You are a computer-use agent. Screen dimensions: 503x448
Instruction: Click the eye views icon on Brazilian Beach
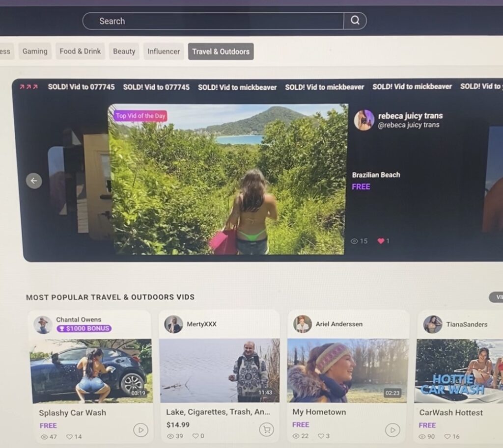pyautogui.click(x=355, y=241)
